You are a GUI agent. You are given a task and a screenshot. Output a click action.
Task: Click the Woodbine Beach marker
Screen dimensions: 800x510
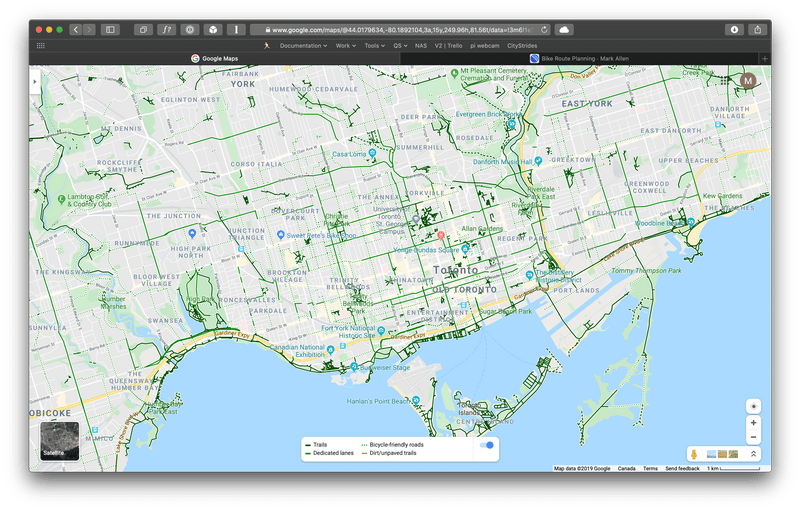(690, 222)
